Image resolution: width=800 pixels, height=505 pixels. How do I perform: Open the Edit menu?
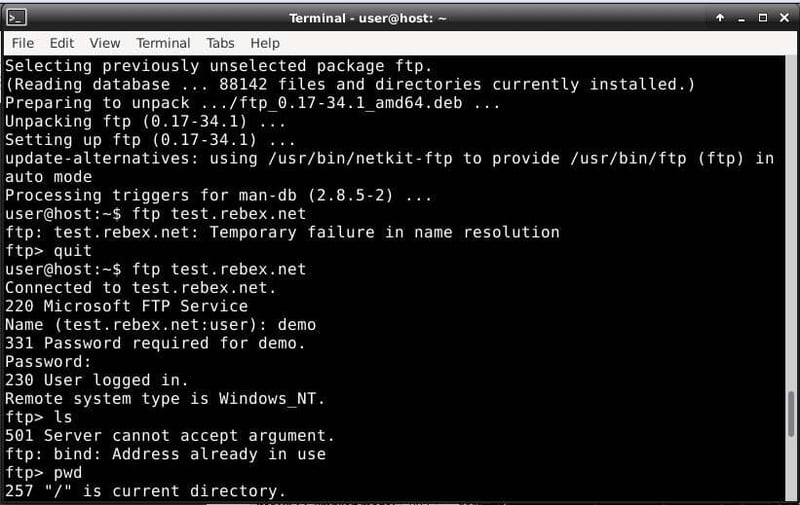(62, 43)
